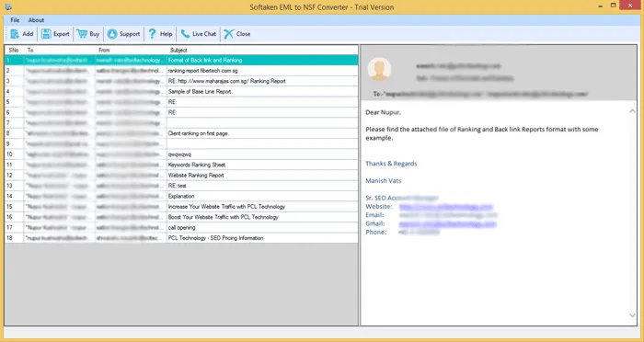Select the 'Website Ranking Report' email
The height and width of the screenshot is (342, 644).
tap(181, 176)
